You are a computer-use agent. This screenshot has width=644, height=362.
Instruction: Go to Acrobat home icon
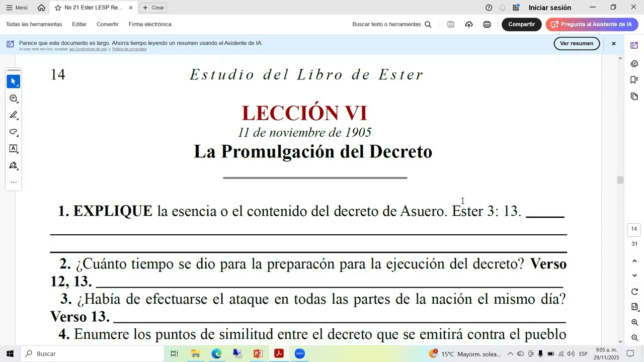click(41, 8)
